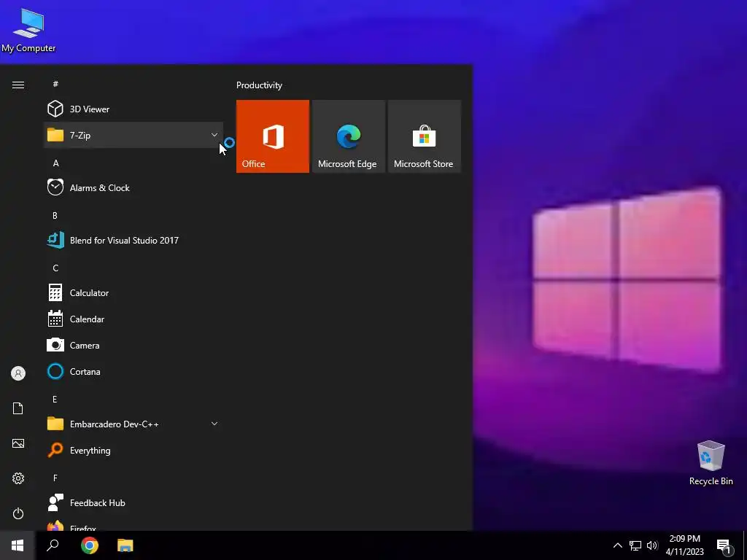Click the partially visible Firefox entry

(x=133, y=525)
